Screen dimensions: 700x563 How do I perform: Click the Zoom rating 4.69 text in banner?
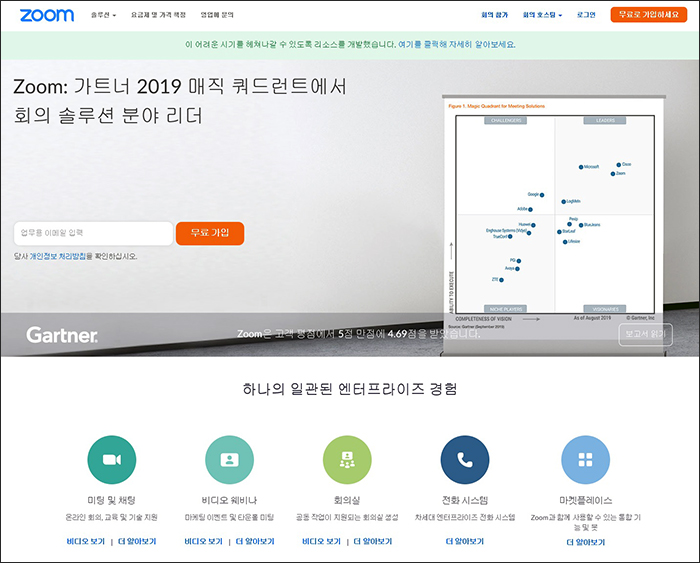coord(358,334)
